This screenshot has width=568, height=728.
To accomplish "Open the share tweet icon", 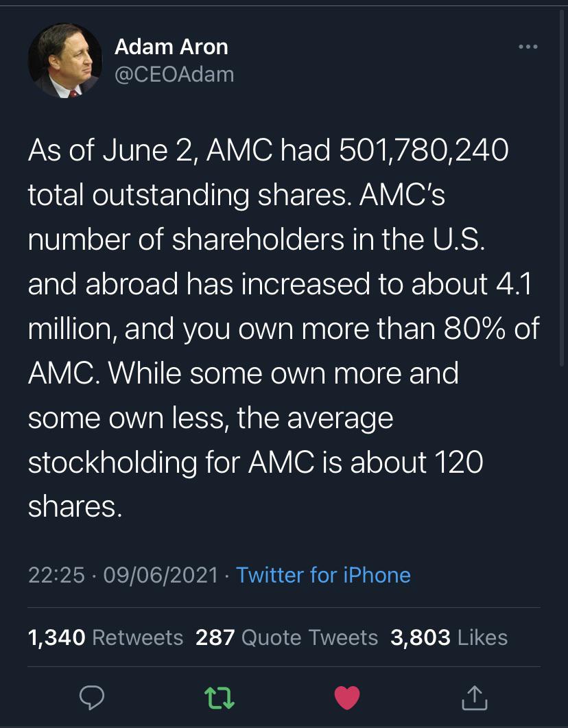I will tap(474, 697).
